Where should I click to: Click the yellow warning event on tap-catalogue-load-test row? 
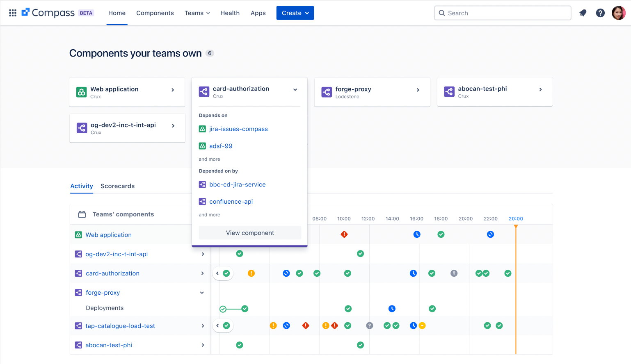[274, 325]
